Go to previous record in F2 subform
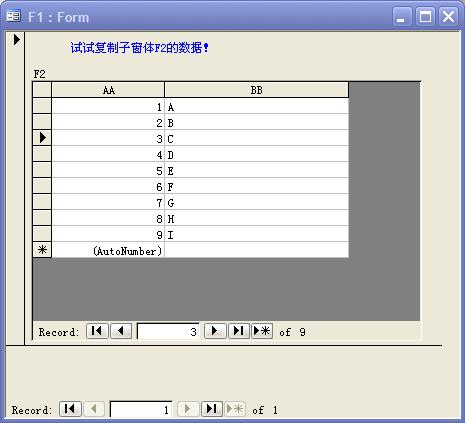Viewport: 465px width, 423px height. 121,331
